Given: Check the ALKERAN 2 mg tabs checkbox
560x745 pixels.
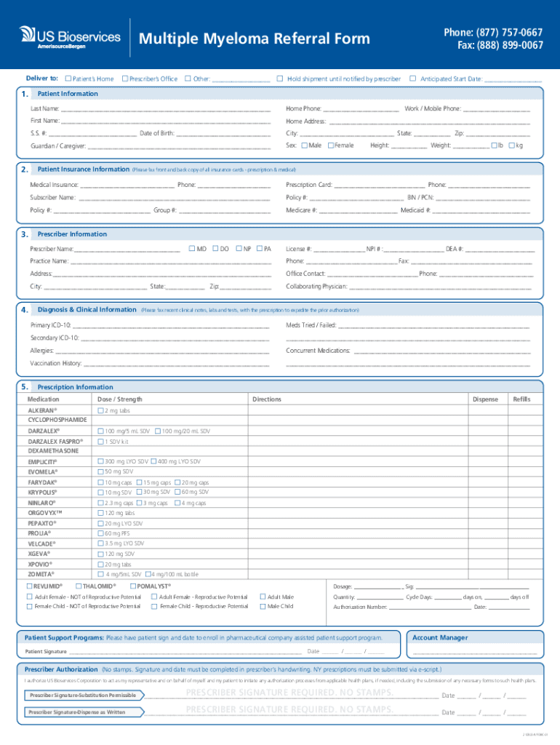Looking at the screenshot, I should click(x=100, y=411).
